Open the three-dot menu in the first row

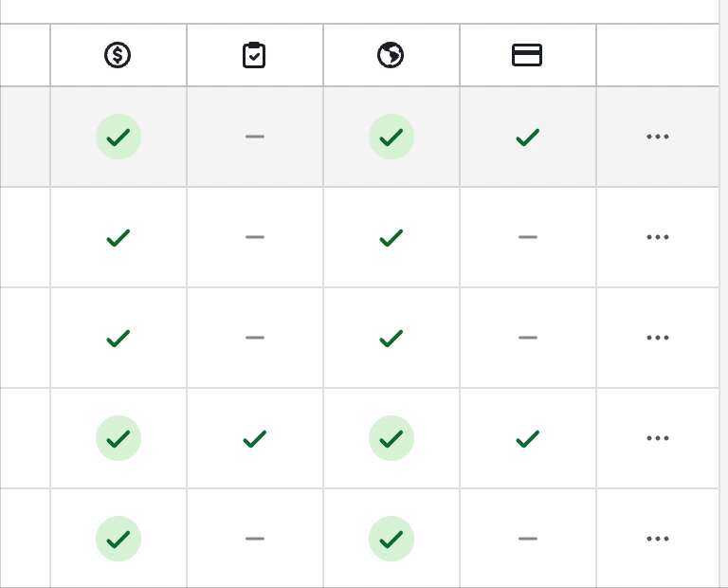658,137
